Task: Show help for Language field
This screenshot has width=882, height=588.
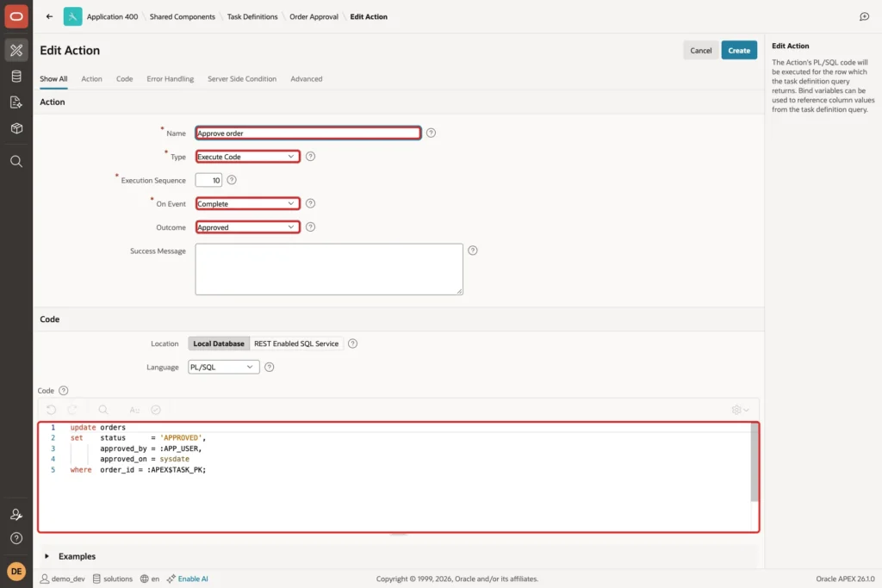Action: pos(270,367)
